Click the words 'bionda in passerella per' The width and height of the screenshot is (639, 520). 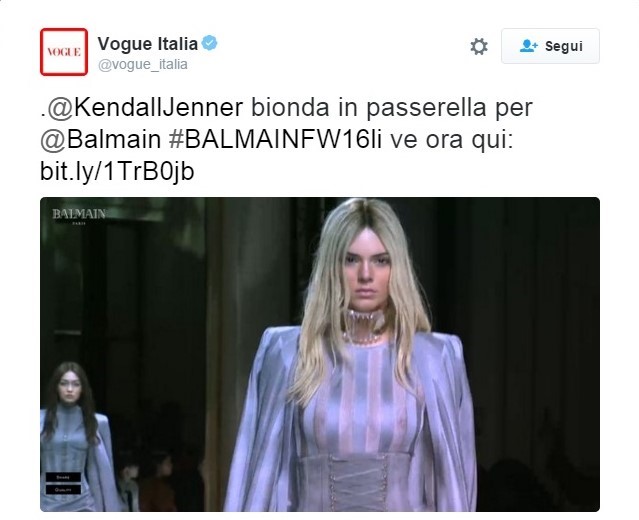click(392, 108)
